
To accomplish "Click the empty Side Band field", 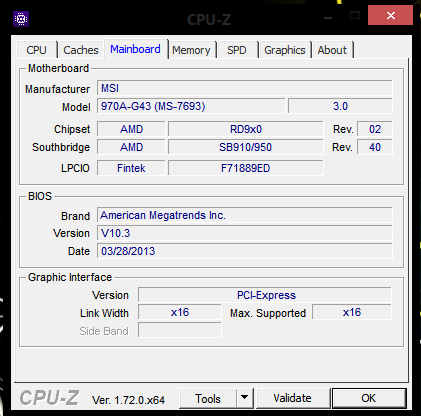I will click(180, 330).
